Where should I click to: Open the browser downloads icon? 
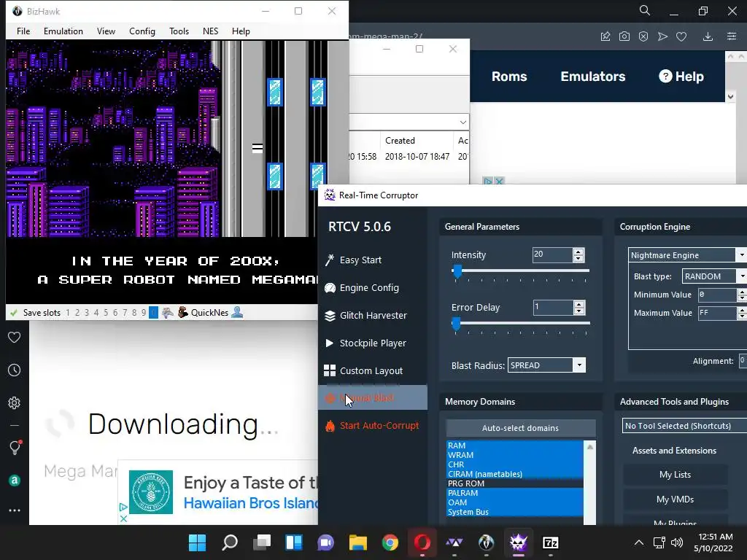[708, 36]
